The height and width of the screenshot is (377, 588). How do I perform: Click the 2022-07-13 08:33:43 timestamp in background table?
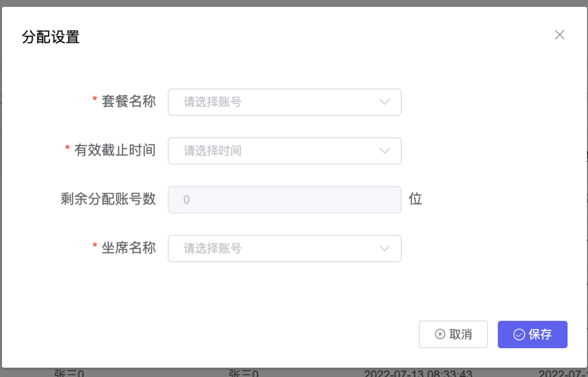point(418,373)
